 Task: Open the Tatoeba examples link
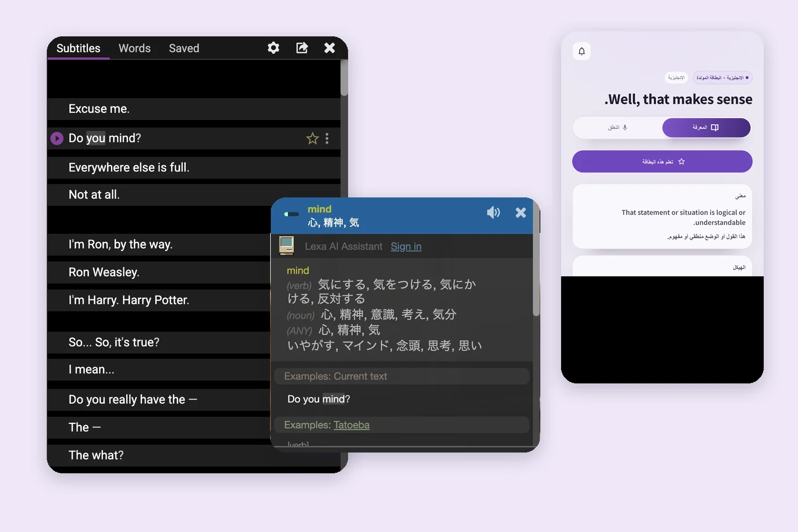pos(351,425)
